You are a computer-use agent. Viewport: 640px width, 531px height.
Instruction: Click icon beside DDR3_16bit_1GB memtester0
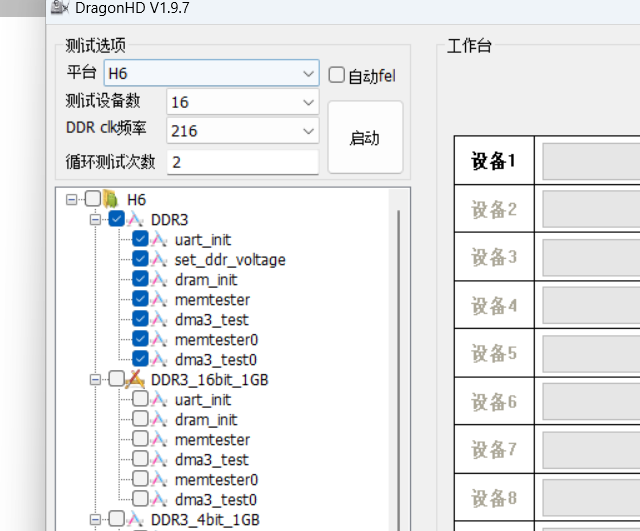159,480
